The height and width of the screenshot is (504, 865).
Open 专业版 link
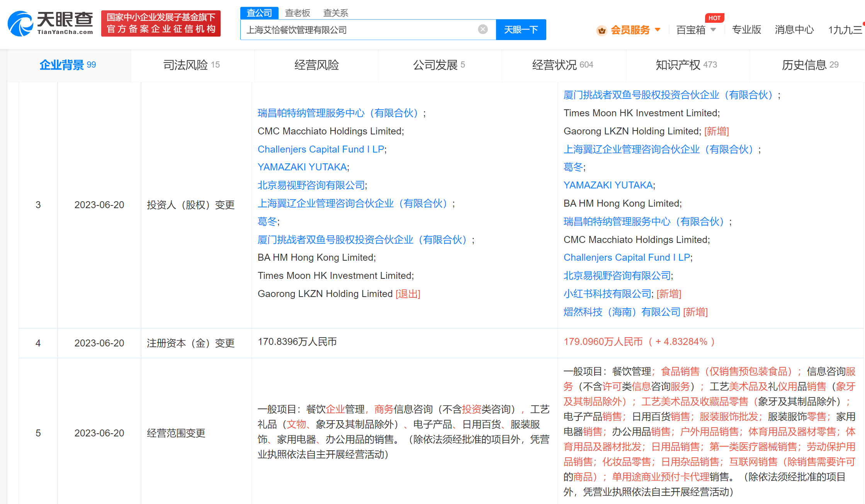[746, 30]
